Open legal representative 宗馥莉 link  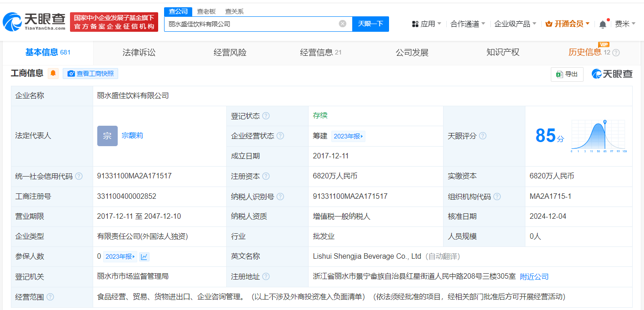132,136
